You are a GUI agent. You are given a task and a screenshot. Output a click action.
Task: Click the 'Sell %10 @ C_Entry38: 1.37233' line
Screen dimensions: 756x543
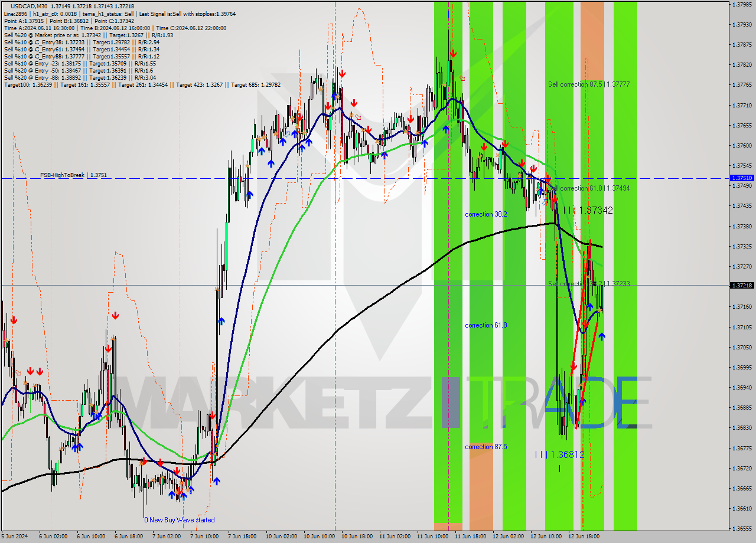pyautogui.click(x=82, y=42)
